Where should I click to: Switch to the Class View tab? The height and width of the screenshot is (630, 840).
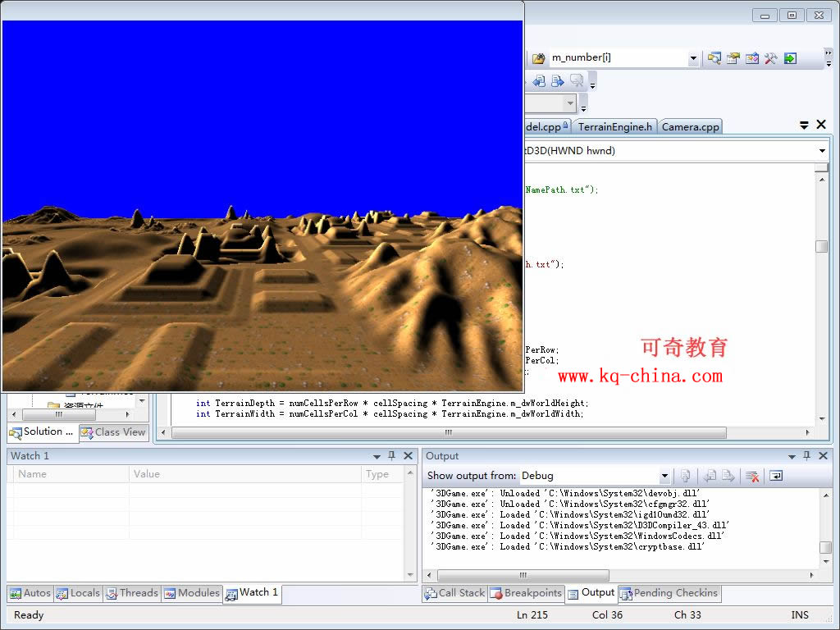113,432
